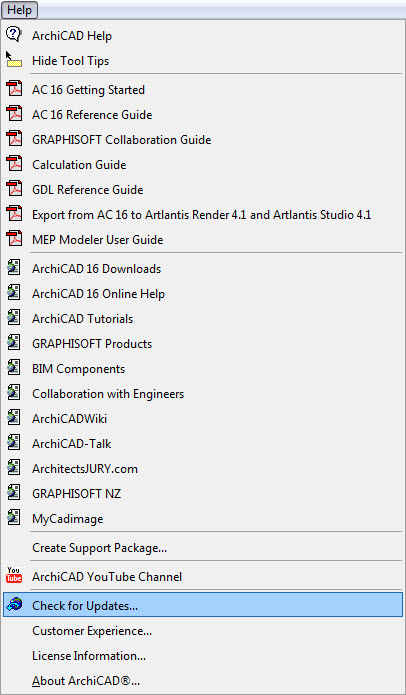The image size is (406, 695).
Task: Click the web icon beside ArchitectsJURY.com
Action: [x=14, y=468]
